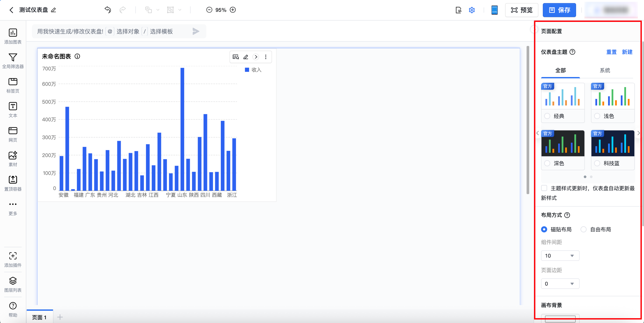Zoom in with the plus icon
Screen dimensions: 644x323
point(233,10)
